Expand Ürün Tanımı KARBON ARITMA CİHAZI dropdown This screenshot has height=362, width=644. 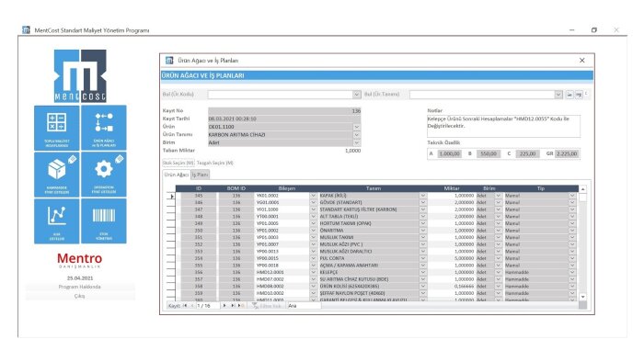click(357, 135)
